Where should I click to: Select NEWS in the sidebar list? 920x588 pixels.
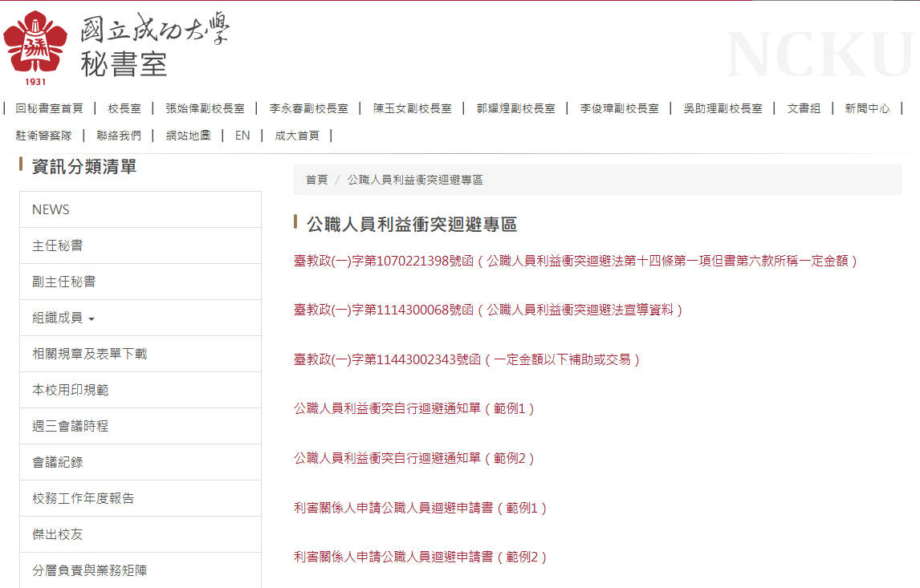click(51, 209)
